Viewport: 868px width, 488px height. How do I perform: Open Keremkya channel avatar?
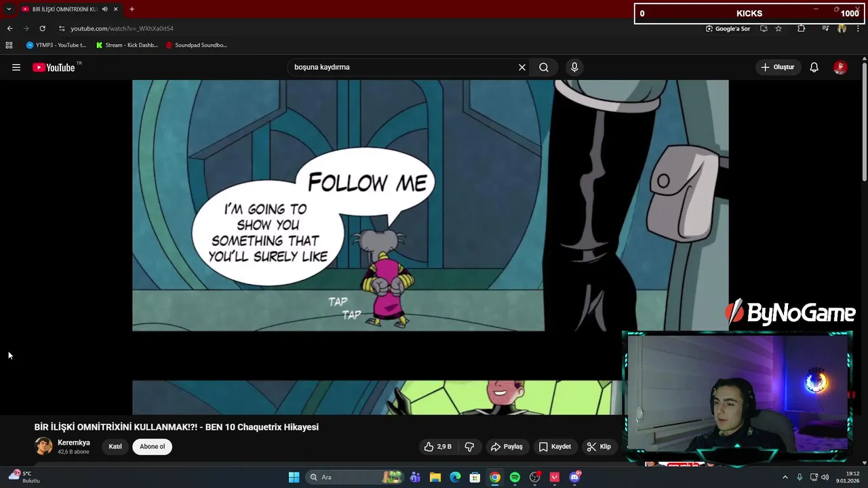tap(43, 446)
